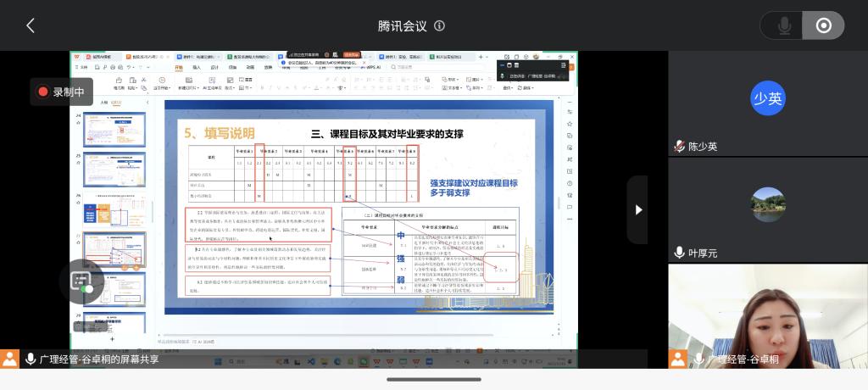Select 叶厚元 participant landscape avatar
Screen dimensions: 868x390
(768, 204)
